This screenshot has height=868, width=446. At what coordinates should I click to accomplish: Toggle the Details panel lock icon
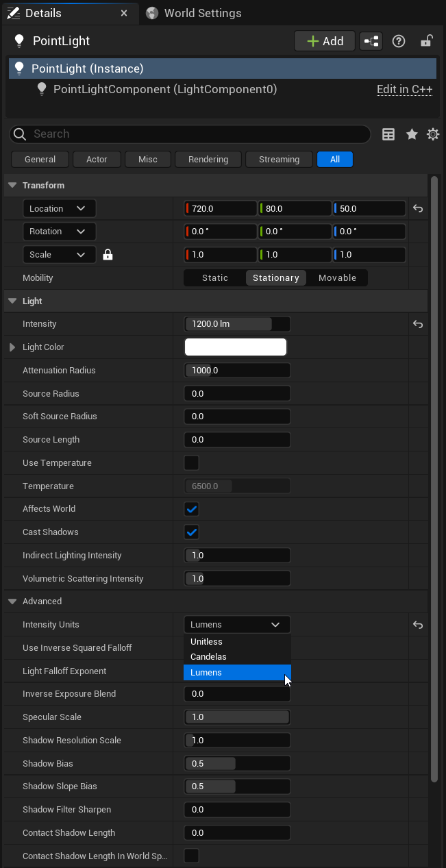426,40
